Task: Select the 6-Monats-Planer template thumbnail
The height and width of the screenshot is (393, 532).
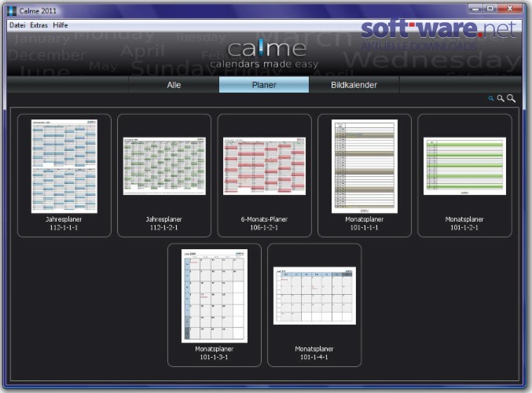Action: coord(264,166)
